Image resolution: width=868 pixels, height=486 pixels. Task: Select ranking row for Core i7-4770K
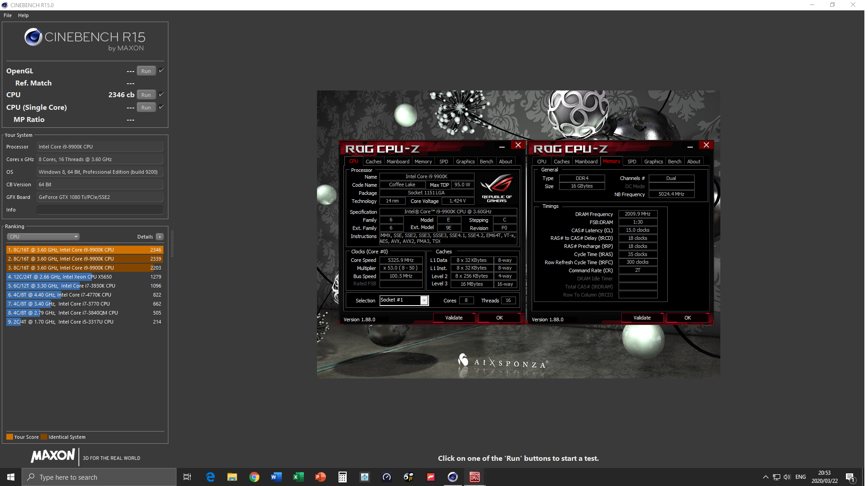pyautogui.click(x=85, y=295)
